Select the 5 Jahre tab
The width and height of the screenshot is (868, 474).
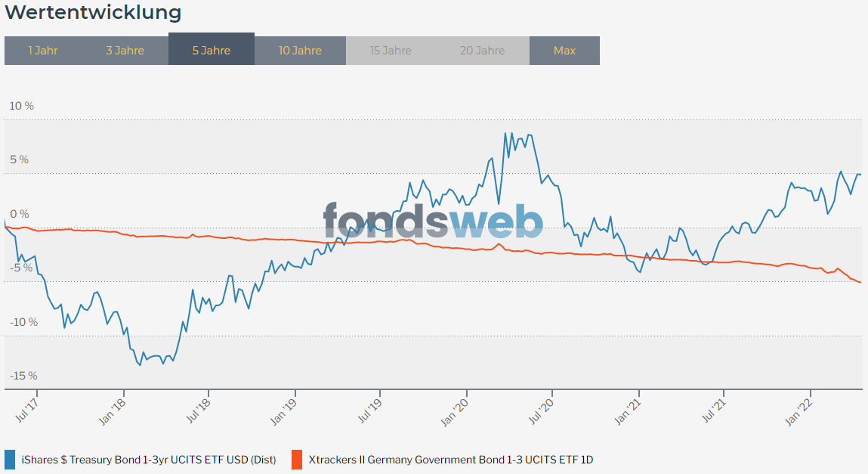(212, 49)
